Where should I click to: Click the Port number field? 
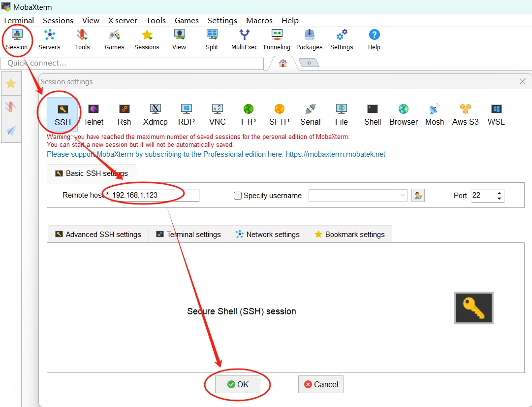tap(483, 195)
